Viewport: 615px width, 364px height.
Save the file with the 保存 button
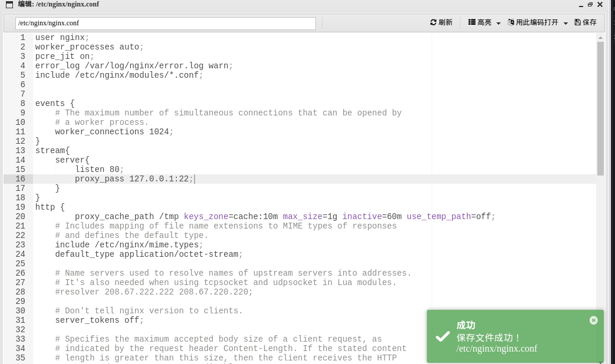click(586, 22)
